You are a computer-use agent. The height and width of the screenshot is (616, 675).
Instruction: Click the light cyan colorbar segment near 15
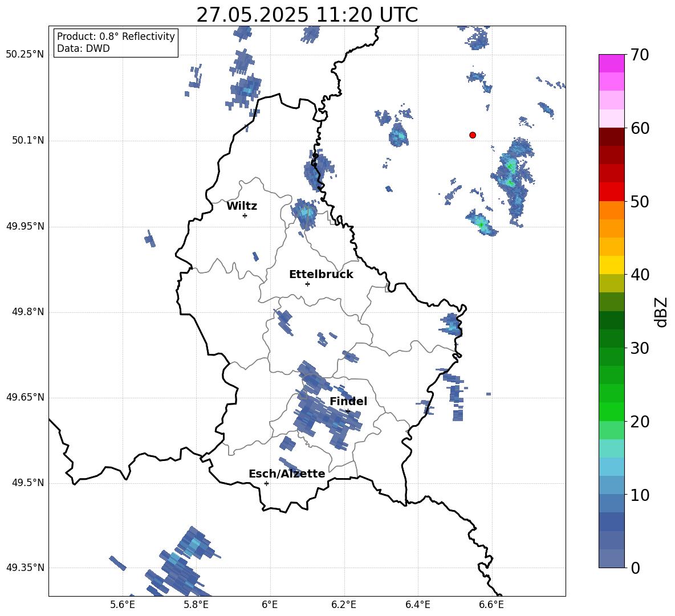tap(611, 448)
